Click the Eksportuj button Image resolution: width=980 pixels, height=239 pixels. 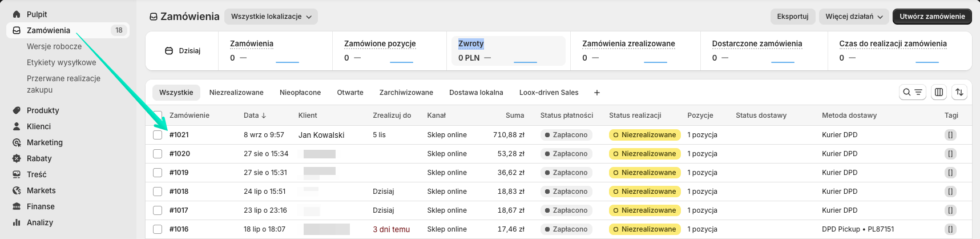click(793, 17)
